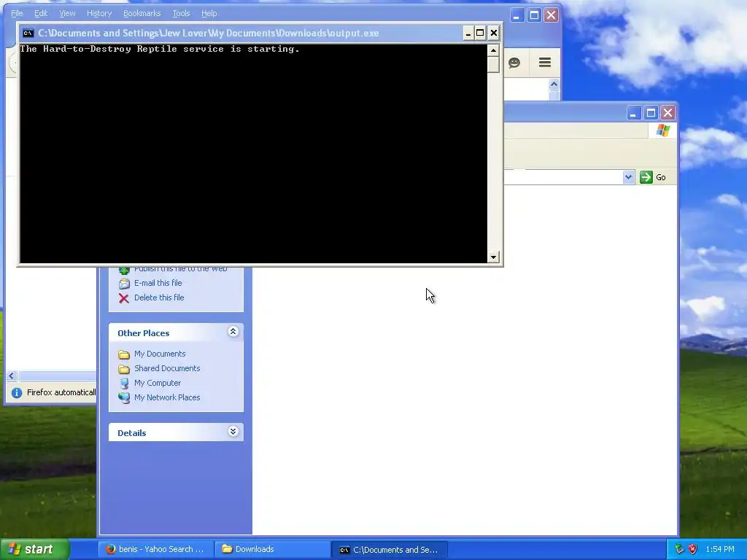This screenshot has height=560, width=747.
Task: Click Firefox page scroll up arrow
Action: [554, 85]
